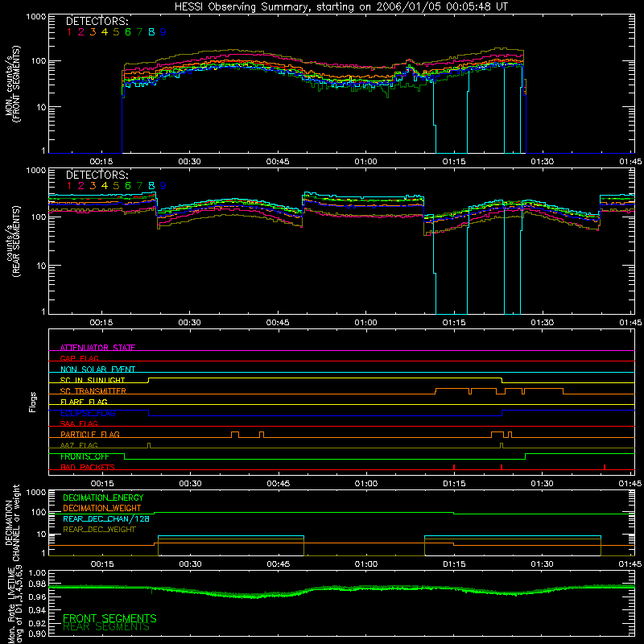Click the vertical Flags axis title
This screenshot has height=644, width=644.
[33, 402]
